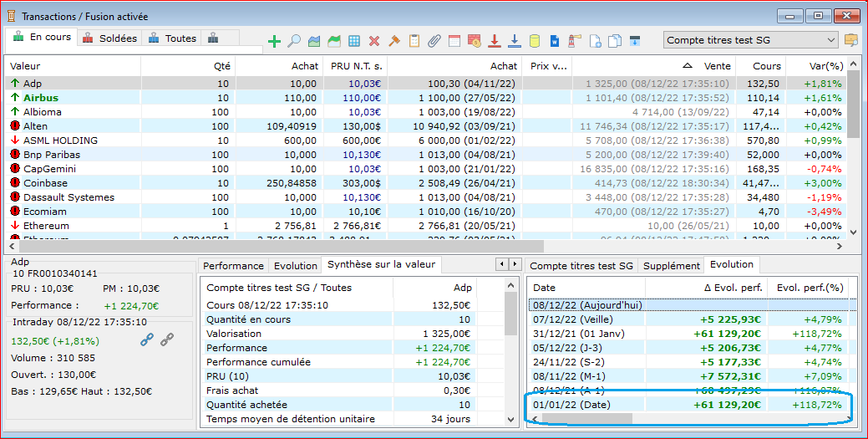
Task: Select the 01/01/22 (Date) row
Action: click(x=688, y=405)
